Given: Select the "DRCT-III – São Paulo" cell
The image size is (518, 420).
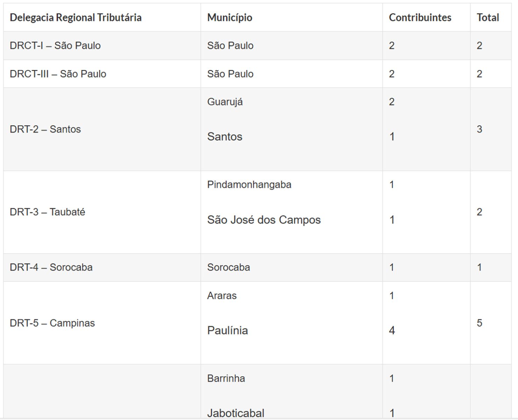Looking at the screenshot, I should [58, 74].
